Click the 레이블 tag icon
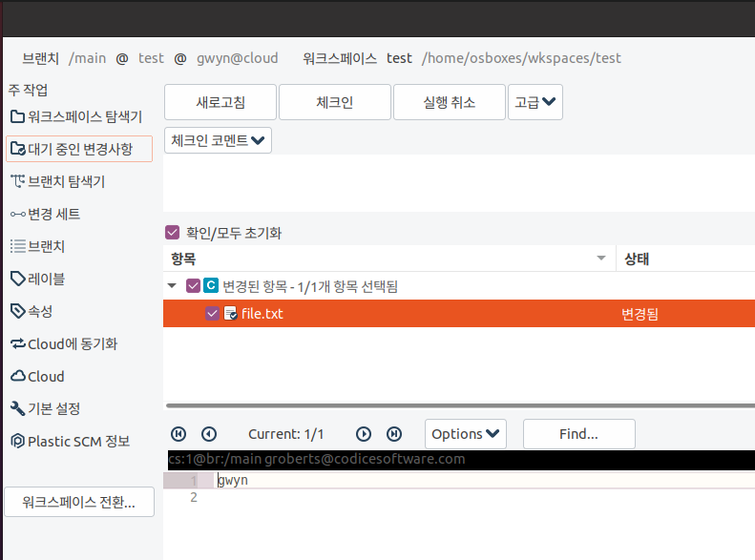 tap(18, 279)
